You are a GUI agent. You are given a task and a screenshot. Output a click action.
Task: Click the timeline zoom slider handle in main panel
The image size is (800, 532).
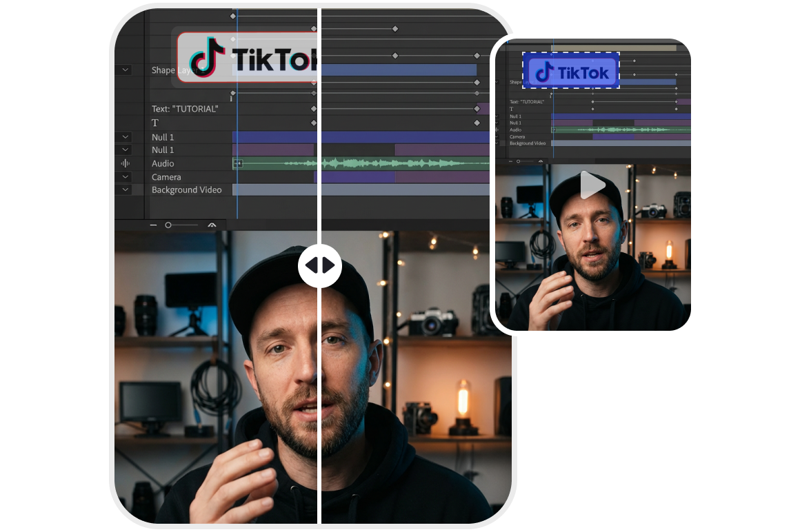point(168,225)
